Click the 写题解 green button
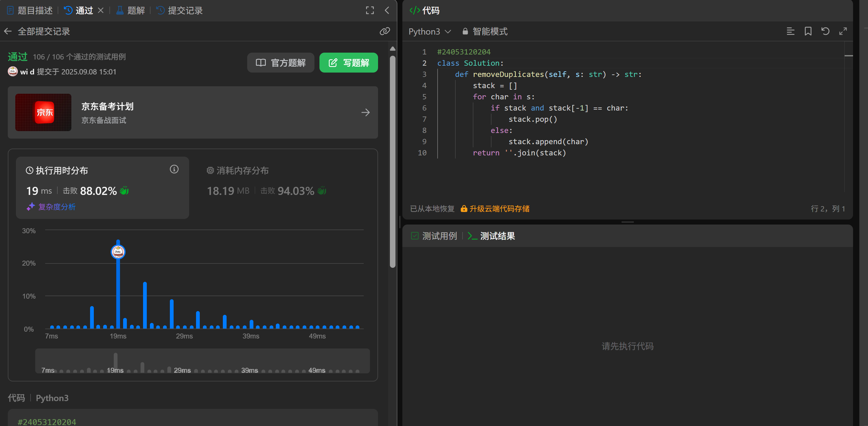The image size is (868, 426). tap(348, 63)
